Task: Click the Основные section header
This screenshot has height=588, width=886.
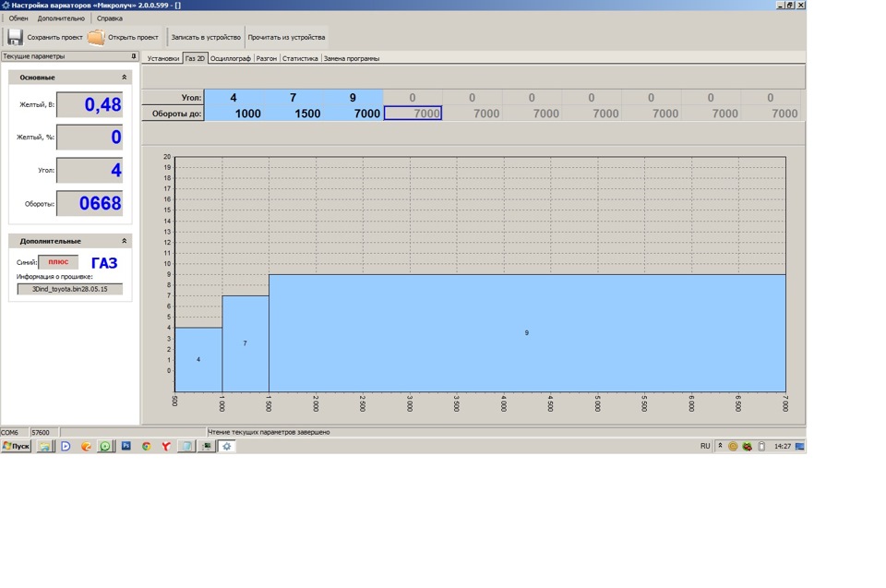Action: pyautogui.click(x=70, y=77)
